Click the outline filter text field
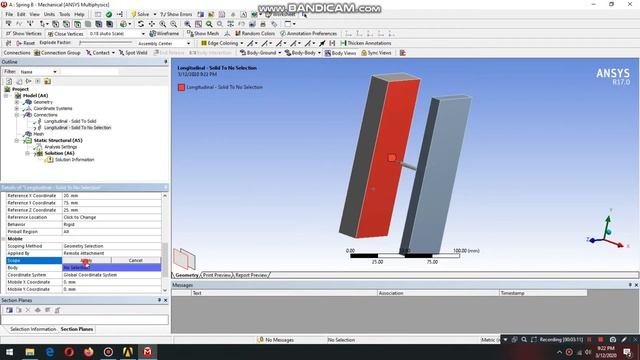The width and height of the screenshot is (640, 360). 90,72
